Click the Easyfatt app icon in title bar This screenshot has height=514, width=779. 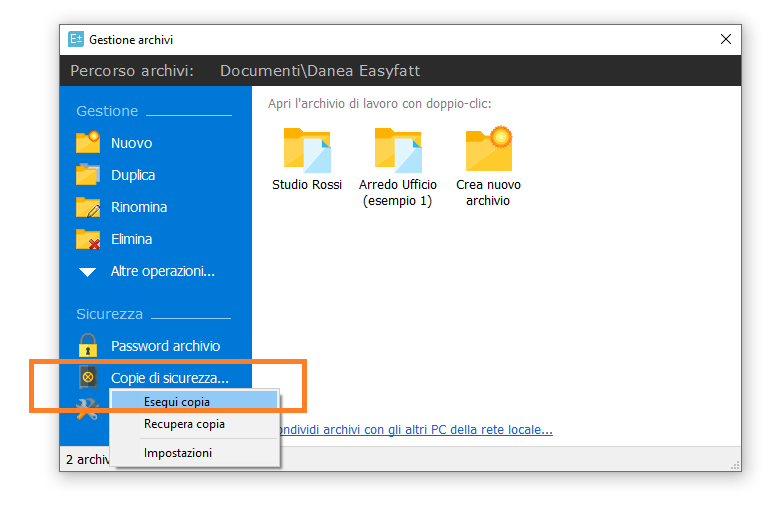pos(76,39)
